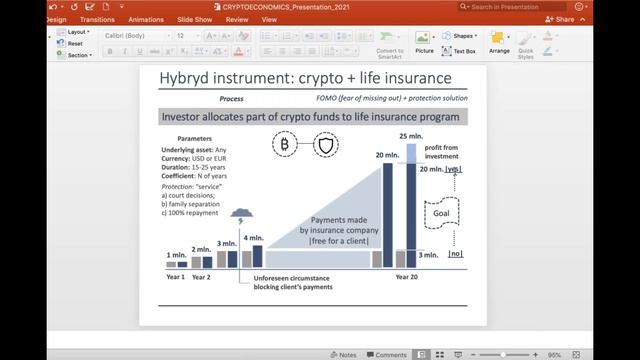Image resolution: width=640 pixels, height=360 pixels.
Task: Click the zoom slider handle
Action: [x=503, y=355]
